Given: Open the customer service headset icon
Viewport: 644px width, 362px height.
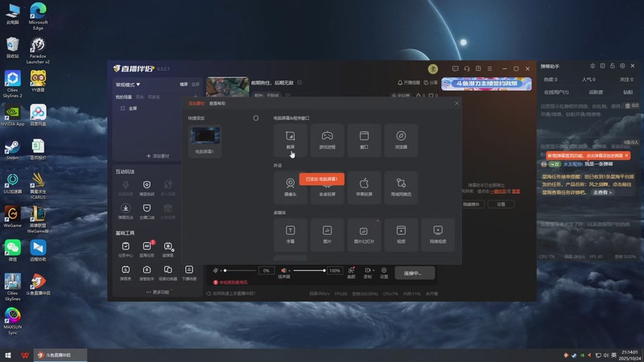Looking at the screenshot, I should [467, 68].
